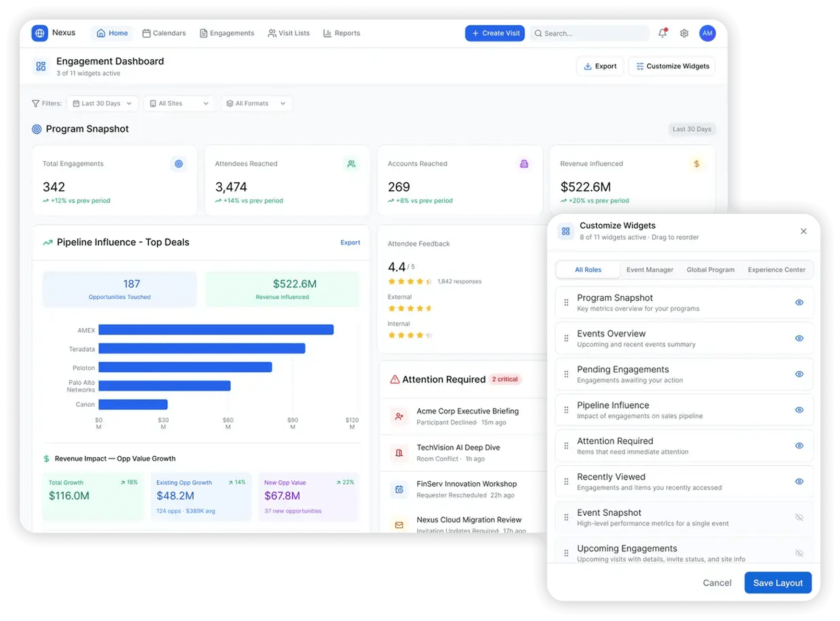Click the Attention Required warning triangle icon
This screenshot has width=840, height=621.
pos(395,380)
